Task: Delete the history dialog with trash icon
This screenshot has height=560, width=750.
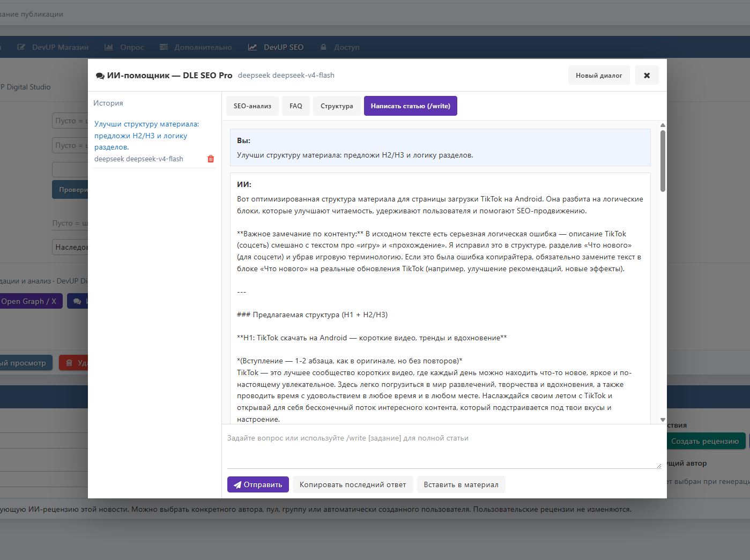Action: (211, 159)
